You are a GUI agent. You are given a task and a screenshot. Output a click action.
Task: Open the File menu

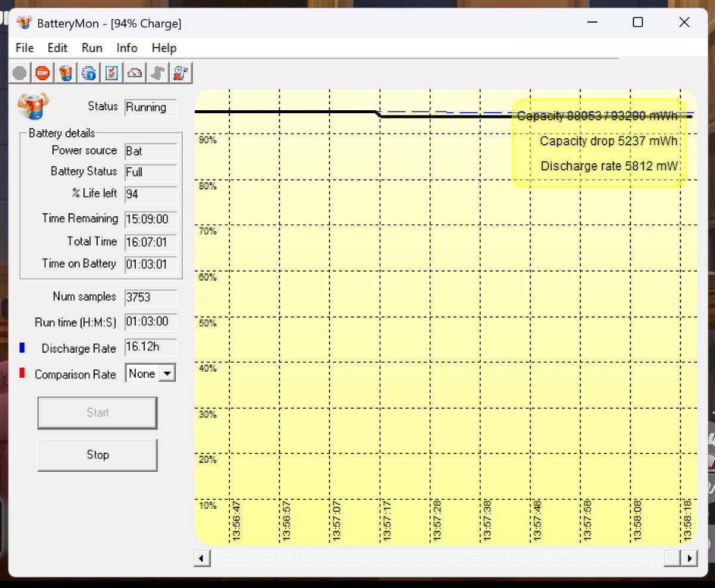click(x=25, y=48)
